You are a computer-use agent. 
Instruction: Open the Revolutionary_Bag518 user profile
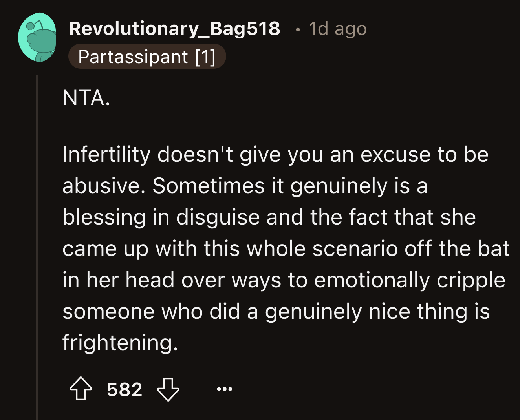coord(174,28)
